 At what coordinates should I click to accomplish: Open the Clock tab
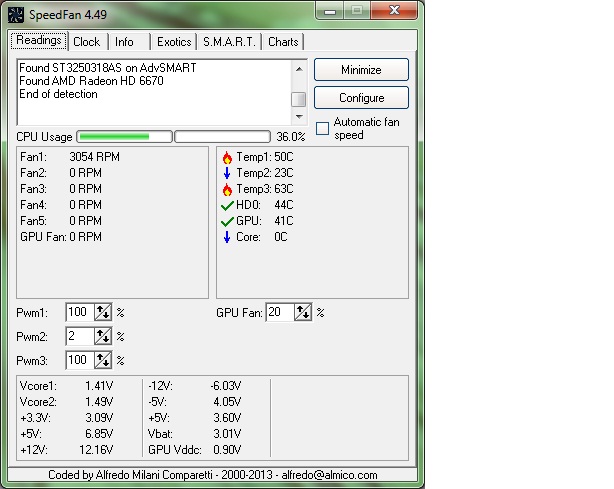87,42
